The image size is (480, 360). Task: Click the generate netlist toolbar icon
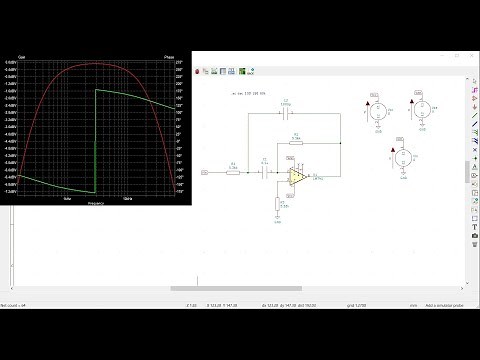click(x=214, y=71)
